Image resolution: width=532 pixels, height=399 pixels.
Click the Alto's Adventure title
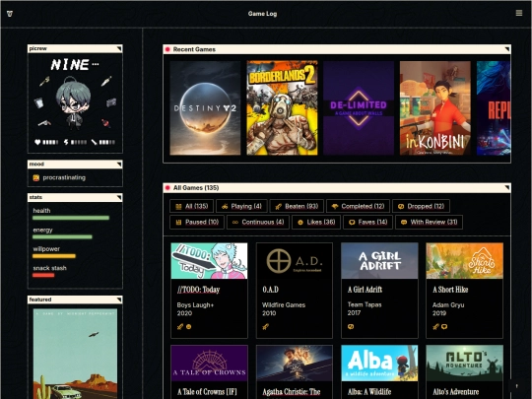coord(456,392)
